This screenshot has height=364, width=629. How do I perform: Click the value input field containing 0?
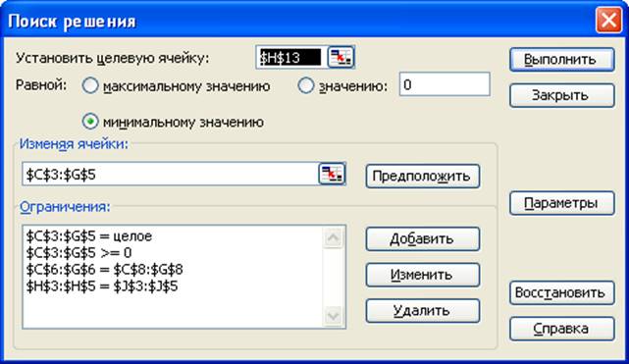(445, 84)
